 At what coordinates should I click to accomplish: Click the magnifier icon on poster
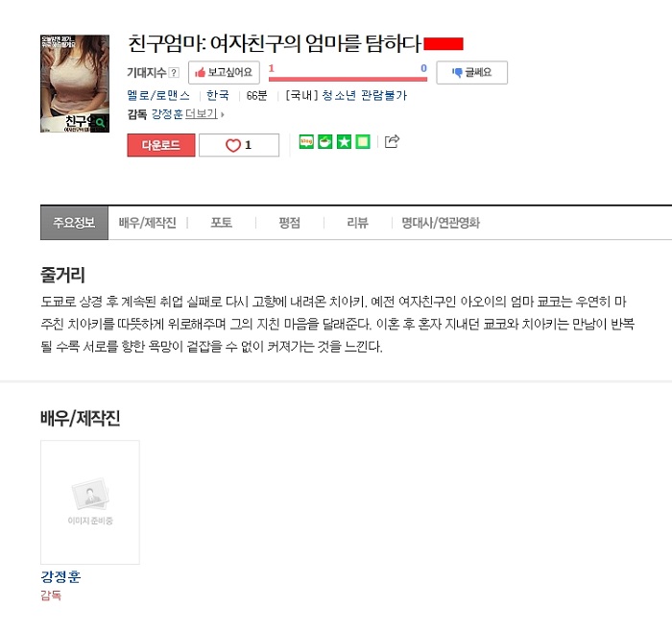coord(100,123)
